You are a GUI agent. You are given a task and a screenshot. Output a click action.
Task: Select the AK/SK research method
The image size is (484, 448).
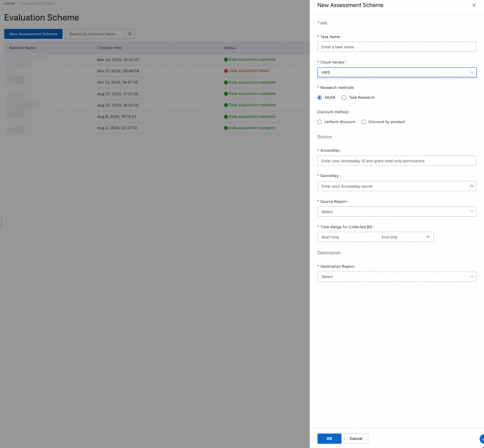coord(320,98)
